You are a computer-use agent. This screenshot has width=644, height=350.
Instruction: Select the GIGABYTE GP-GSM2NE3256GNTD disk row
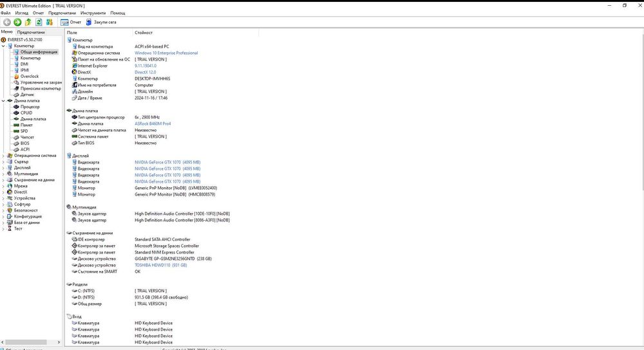click(173, 259)
